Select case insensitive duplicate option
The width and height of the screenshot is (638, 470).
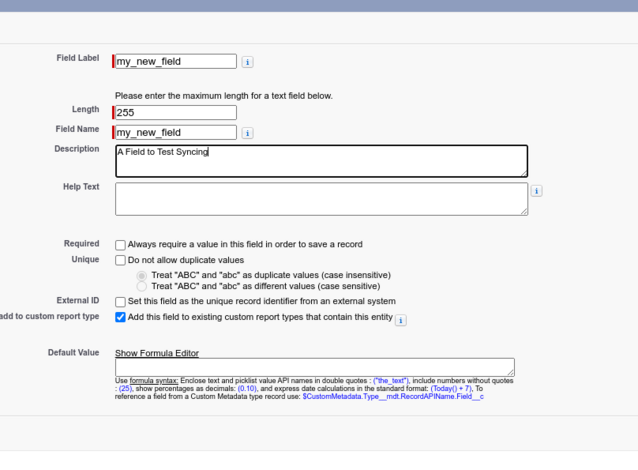click(x=142, y=276)
